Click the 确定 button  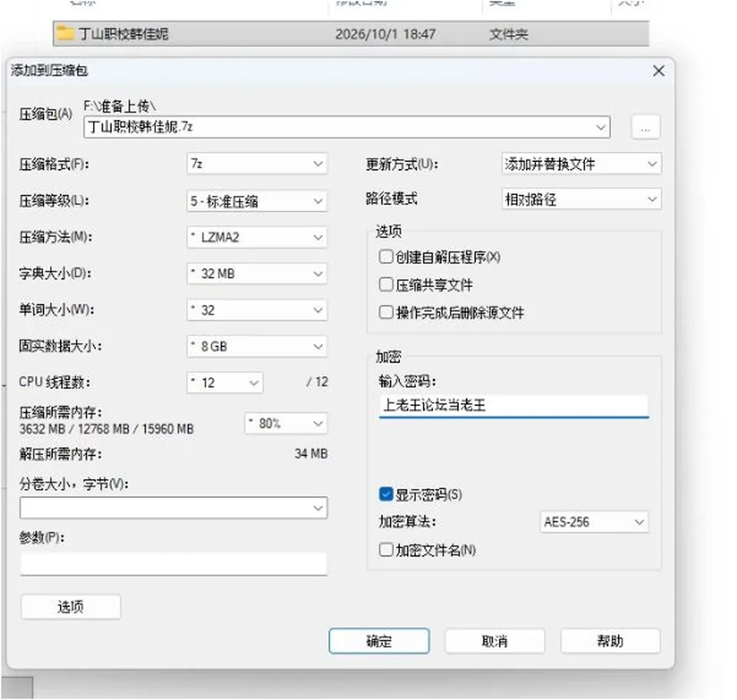(x=378, y=641)
